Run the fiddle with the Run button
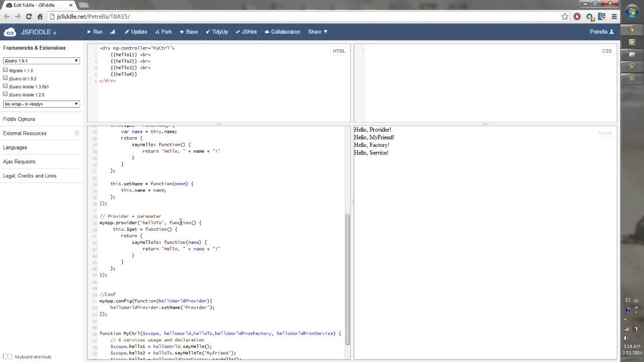This screenshot has width=644, height=362. [95, 32]
